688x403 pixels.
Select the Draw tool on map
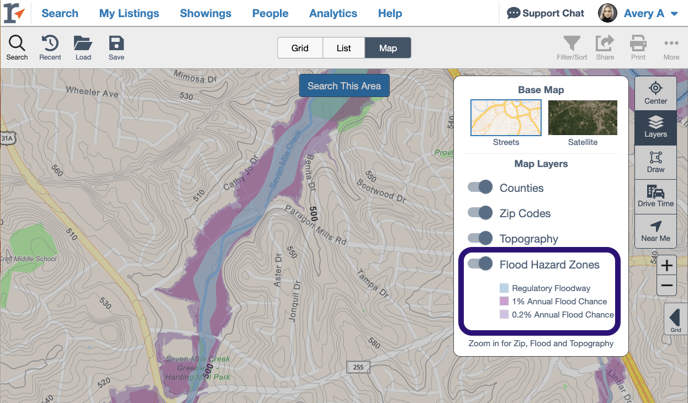tap(655, 162)
